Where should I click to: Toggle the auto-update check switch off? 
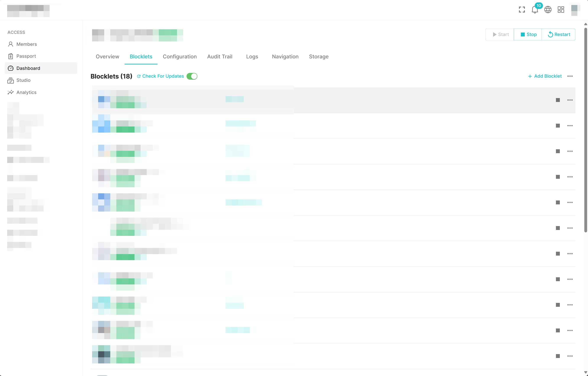pos(192,76)
